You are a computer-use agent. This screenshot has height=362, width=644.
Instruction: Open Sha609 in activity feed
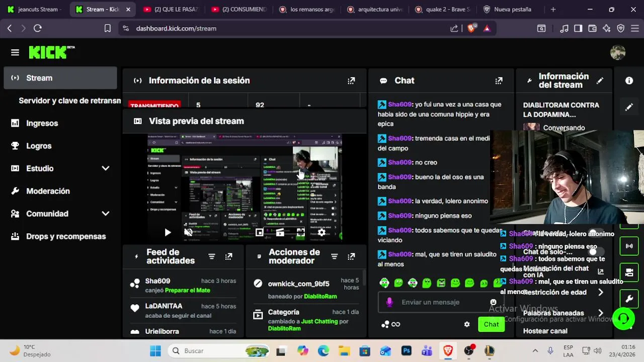pos(157,281)
